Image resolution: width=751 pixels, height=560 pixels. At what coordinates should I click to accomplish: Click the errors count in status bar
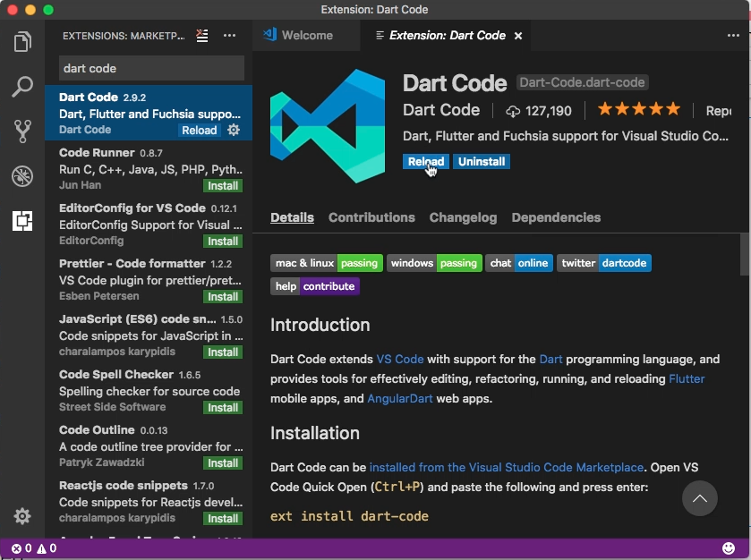21,548
